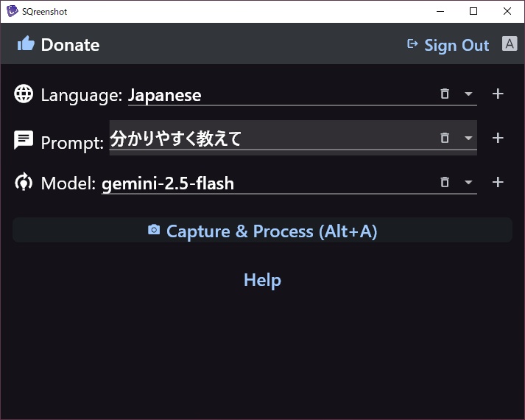
Task: Click the Sign Out link
Action: [x=457, y=45]
